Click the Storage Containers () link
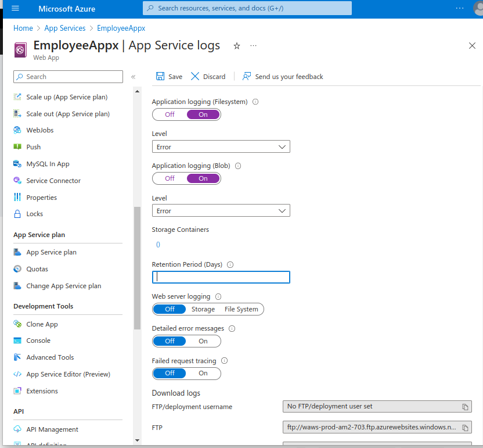Screen dimensions: 483x448 coord(158,245)
